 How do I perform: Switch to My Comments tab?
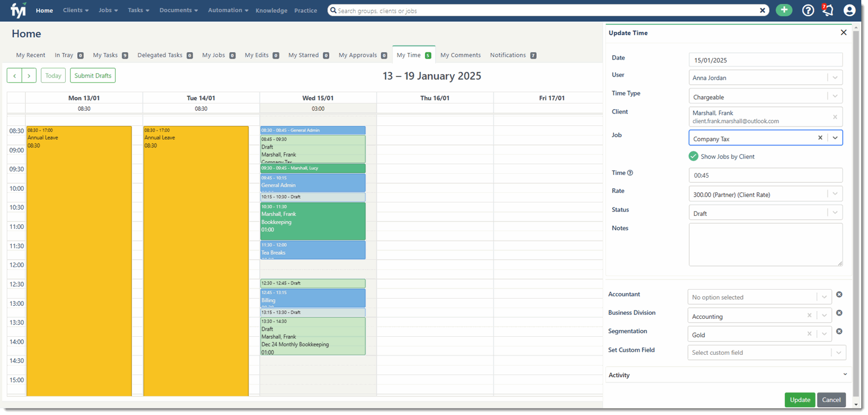[x=460, y=55]
